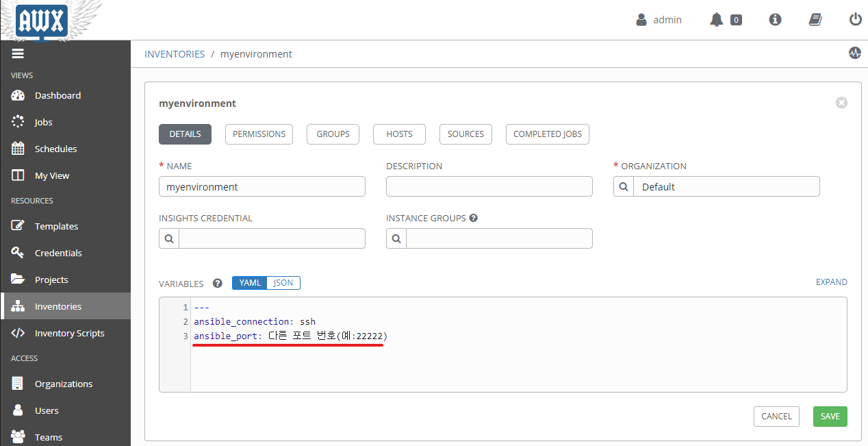This screenshot has width=868, height=446.
Task: Close the myenvironment form panel
Action: (841, 103)
